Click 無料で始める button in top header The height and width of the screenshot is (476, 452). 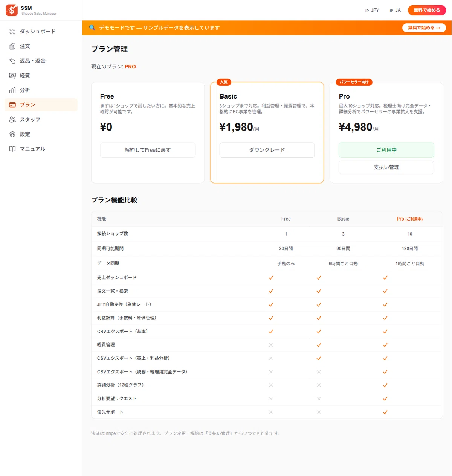[427, 10]
